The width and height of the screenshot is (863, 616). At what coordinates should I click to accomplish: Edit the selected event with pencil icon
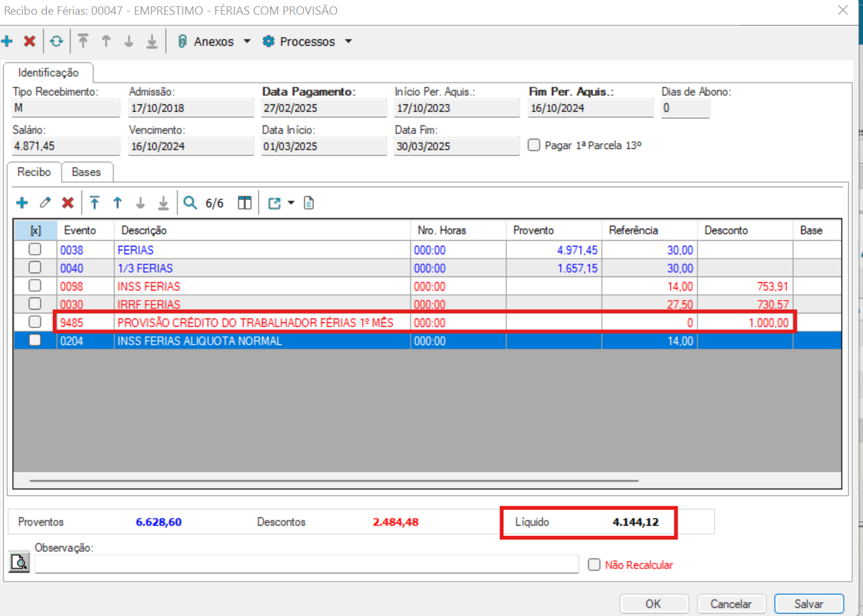pos(45,203)
